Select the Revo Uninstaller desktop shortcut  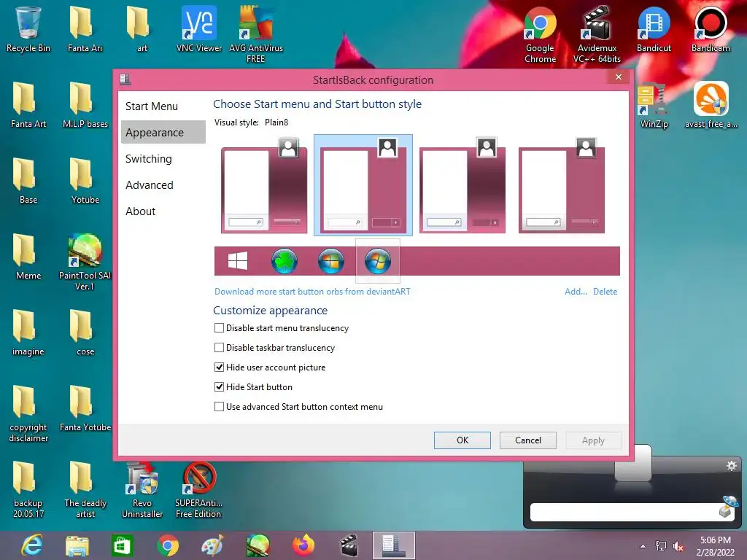(142, 489)
